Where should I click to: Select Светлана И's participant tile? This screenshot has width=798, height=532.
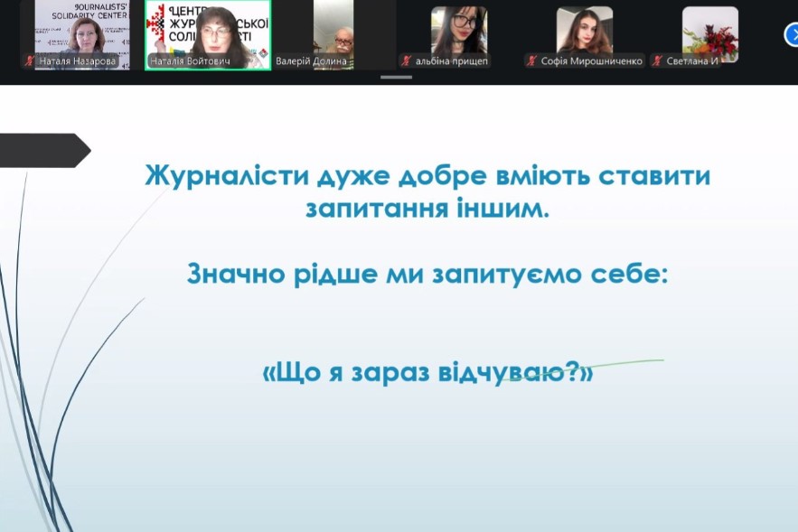[x=710, y=34]
